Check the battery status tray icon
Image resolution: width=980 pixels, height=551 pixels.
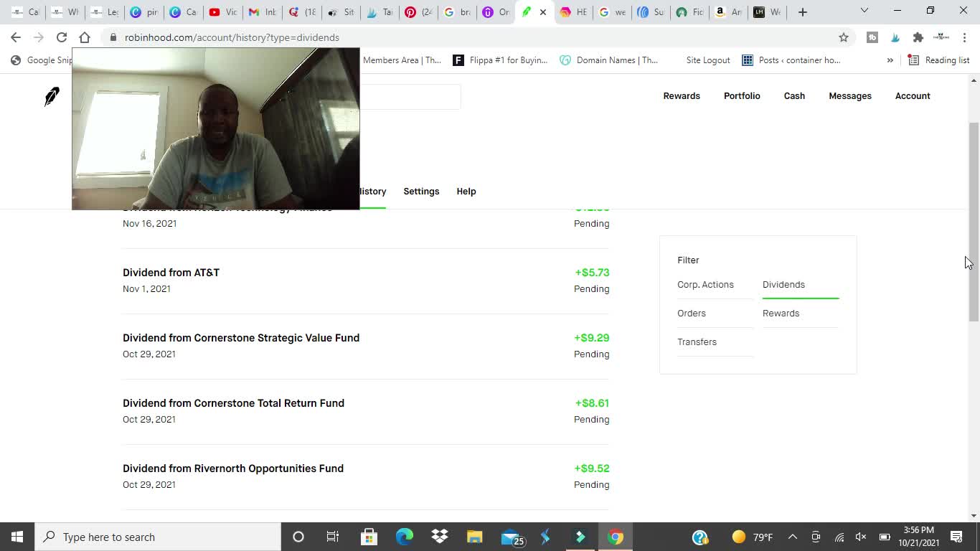[x=885, y=537]
